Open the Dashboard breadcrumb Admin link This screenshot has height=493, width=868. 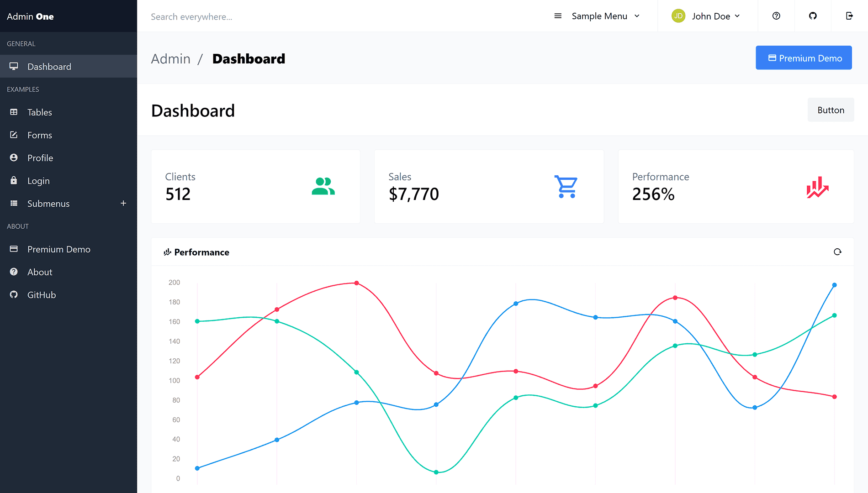pos(171,58)
